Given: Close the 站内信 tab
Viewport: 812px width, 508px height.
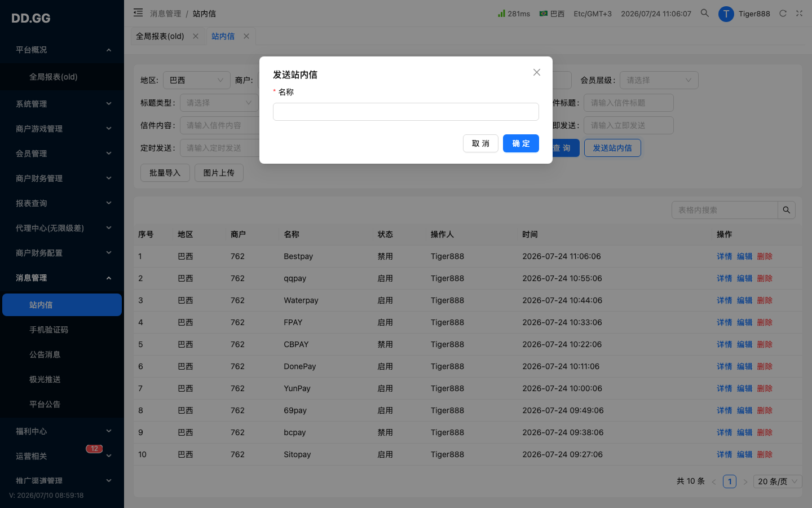Looking at the screenshot, I should (x=246, y=36).
